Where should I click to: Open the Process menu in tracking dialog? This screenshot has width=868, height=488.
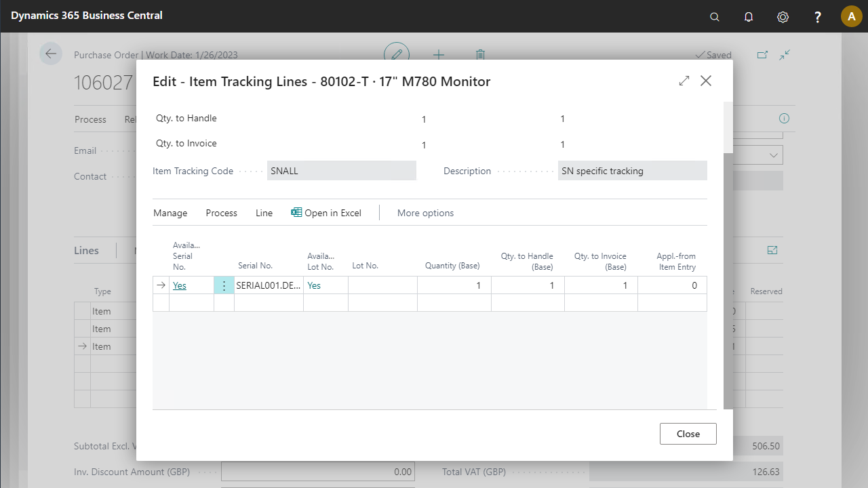click(222, 213)
